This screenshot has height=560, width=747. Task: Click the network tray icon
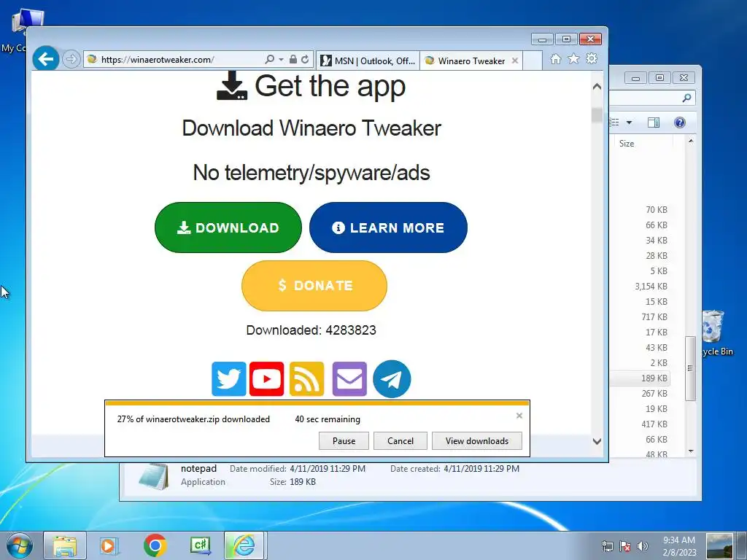tap(608, 546)
